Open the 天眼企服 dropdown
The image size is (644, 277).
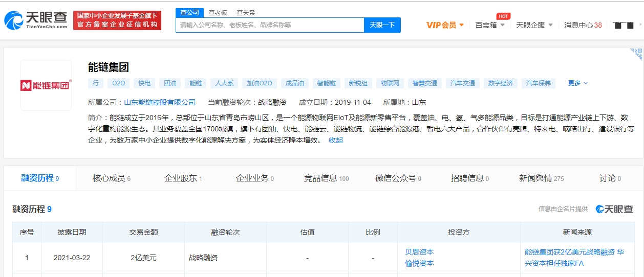[x=534, y=25]
